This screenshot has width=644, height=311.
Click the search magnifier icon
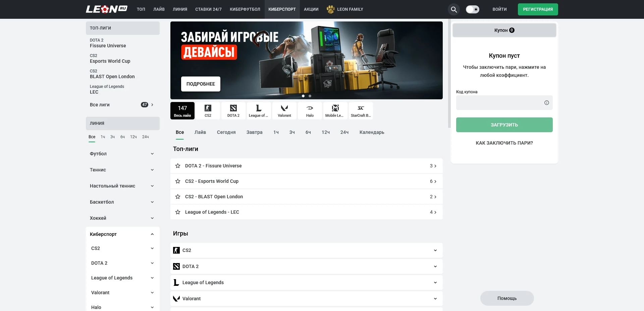click(454, 9)
